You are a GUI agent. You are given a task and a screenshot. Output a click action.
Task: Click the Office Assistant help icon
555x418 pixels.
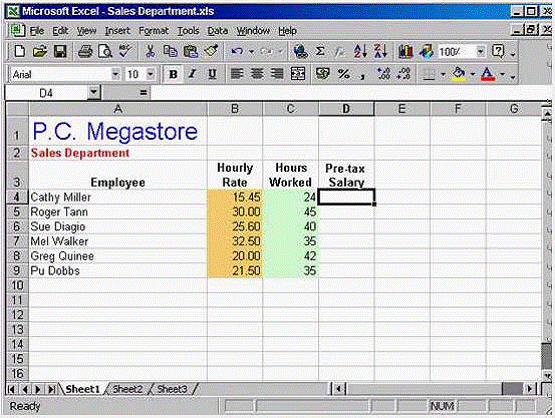point(498,52)
